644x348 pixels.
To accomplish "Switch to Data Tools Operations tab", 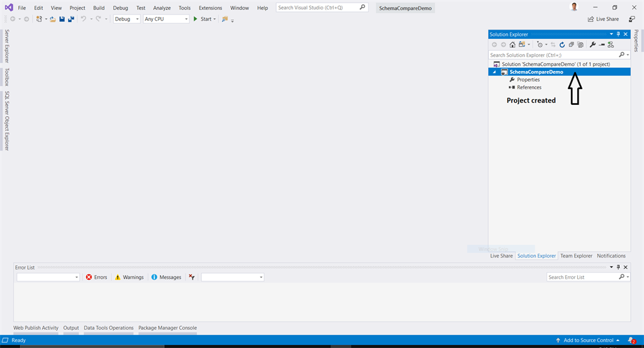I will (x=108, y=328).
